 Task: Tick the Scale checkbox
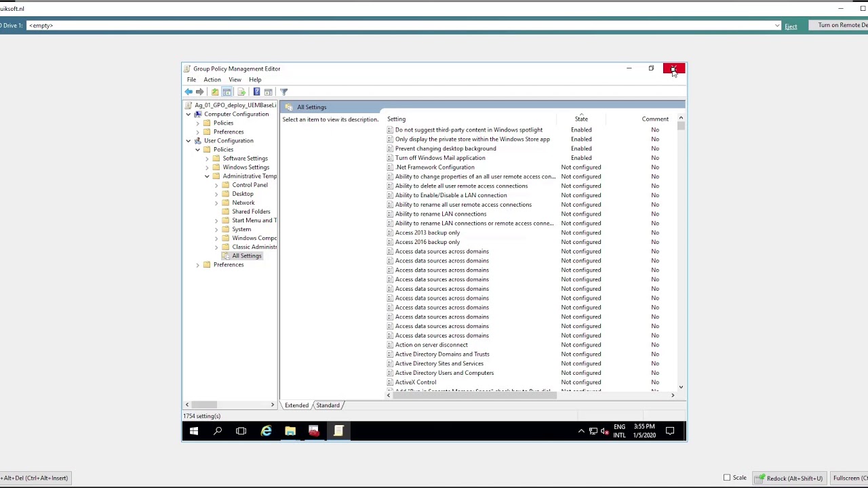coord(727,478)
